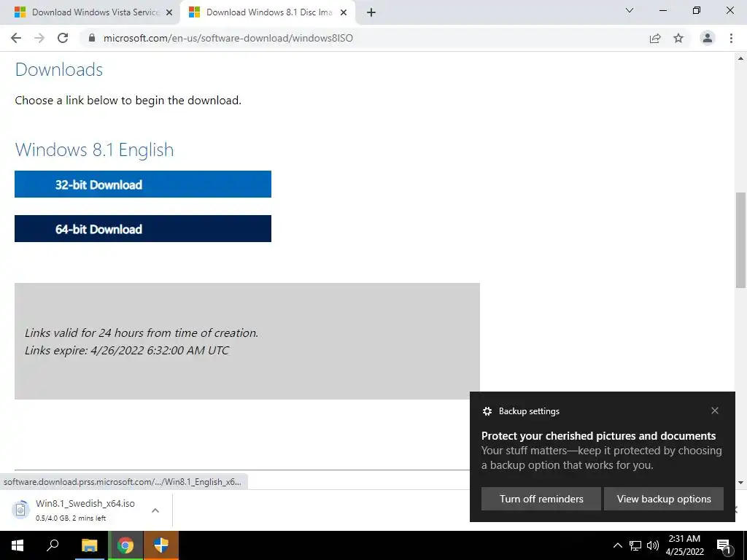Select the Windows 8.1 Disc Image tab
Screen dimensions: 747x560
point(268,12)
